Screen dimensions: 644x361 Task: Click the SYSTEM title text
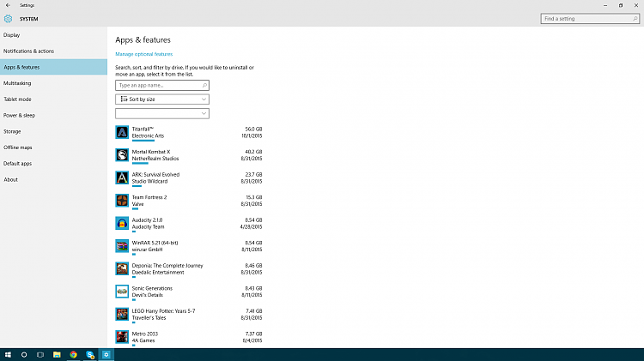pyautogui.click(x=28, y=19)
